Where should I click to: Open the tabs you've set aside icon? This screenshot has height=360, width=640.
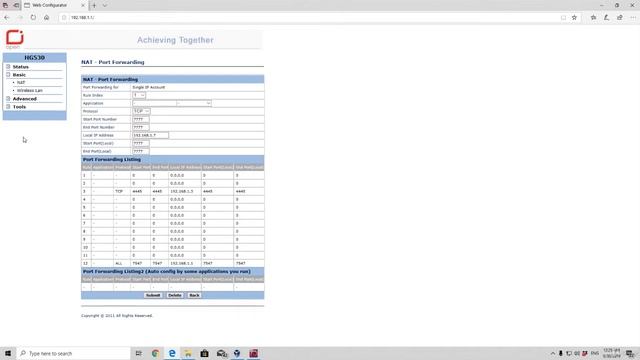point(5,5)
